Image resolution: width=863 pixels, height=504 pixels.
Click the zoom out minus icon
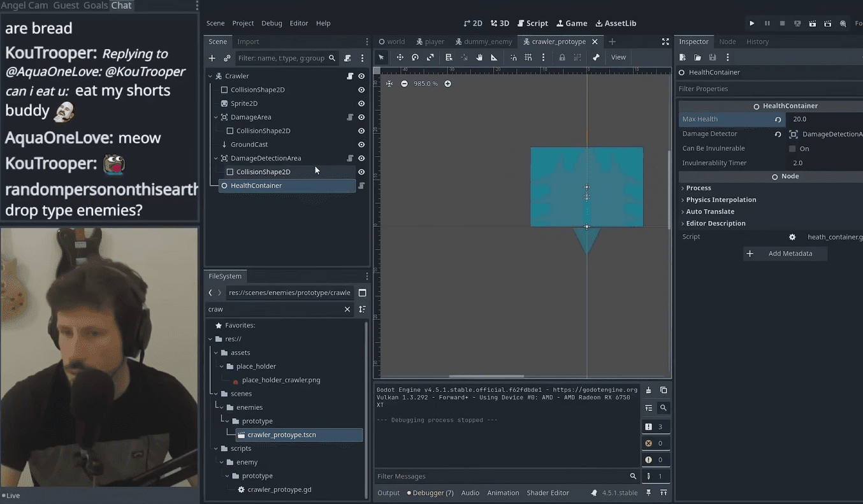(x=404, y=83)
